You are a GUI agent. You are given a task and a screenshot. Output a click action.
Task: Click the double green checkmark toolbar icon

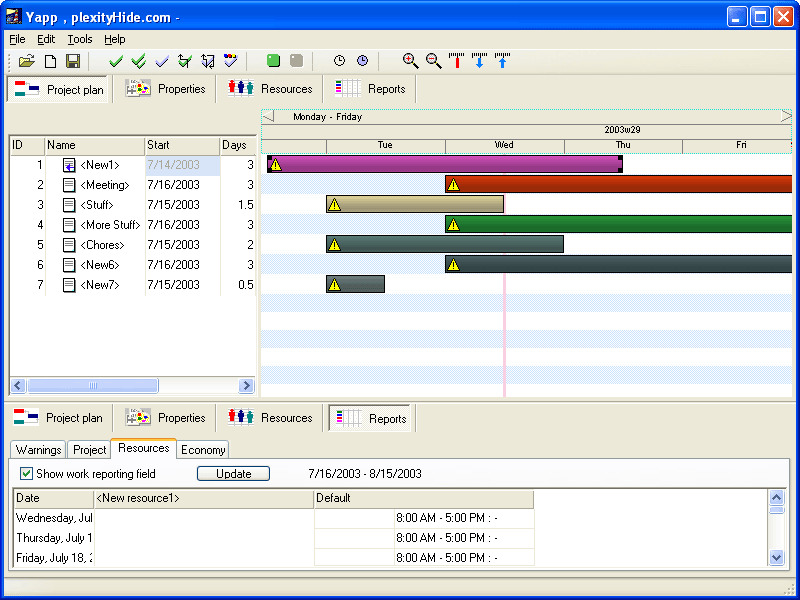139,61
